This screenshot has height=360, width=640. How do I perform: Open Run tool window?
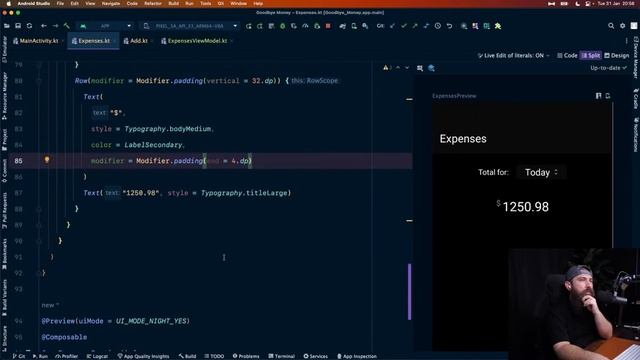[40, 356]
